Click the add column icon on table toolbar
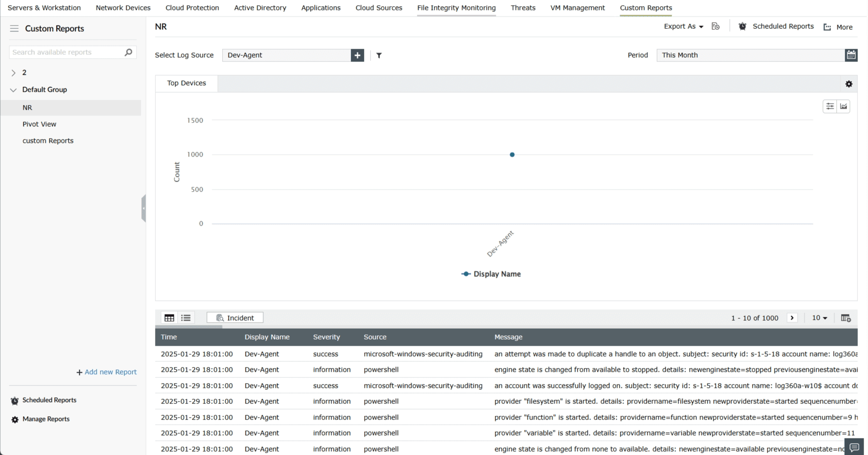This screenshot has height=455, width=868. [846, 317]
